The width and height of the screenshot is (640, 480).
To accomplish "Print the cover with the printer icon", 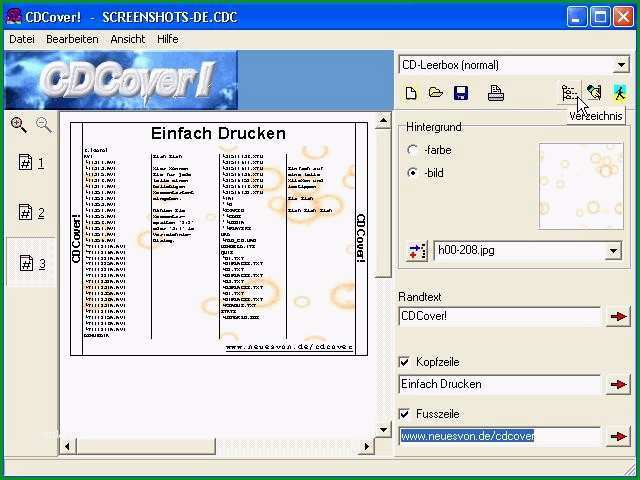I will tap(496, 93).
